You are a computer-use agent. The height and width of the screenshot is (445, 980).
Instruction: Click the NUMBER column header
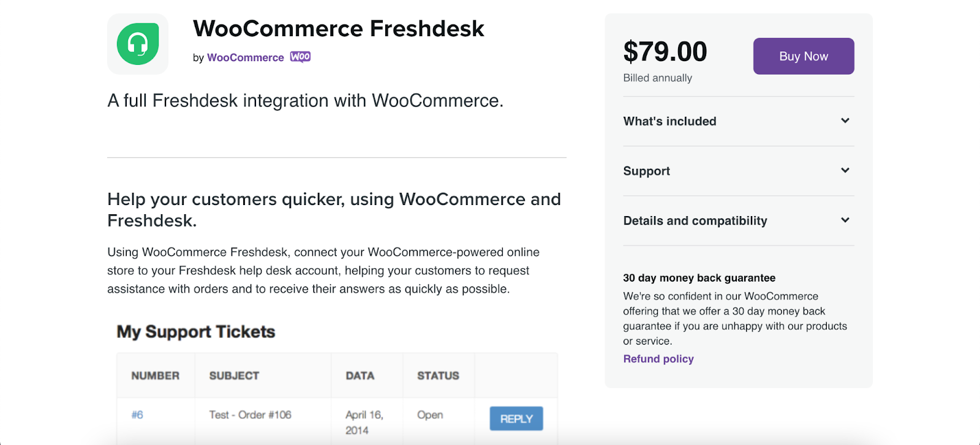155,375
